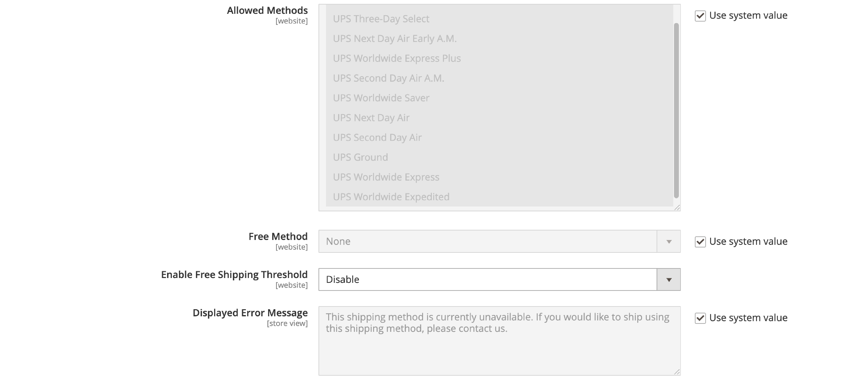Click the Enable Free Shipping Threshold label
The image size is (868, 382).
click(234, 275)
